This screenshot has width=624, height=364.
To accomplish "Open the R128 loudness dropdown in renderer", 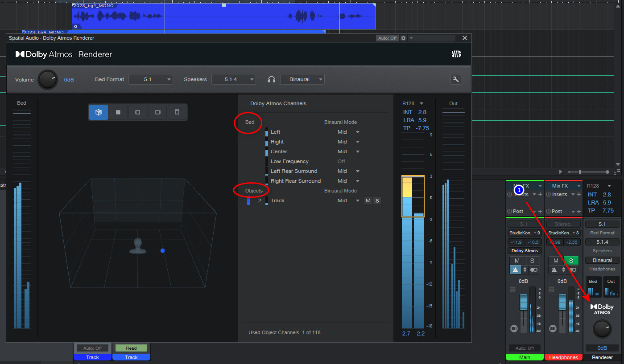I will [x=422, y=103].
